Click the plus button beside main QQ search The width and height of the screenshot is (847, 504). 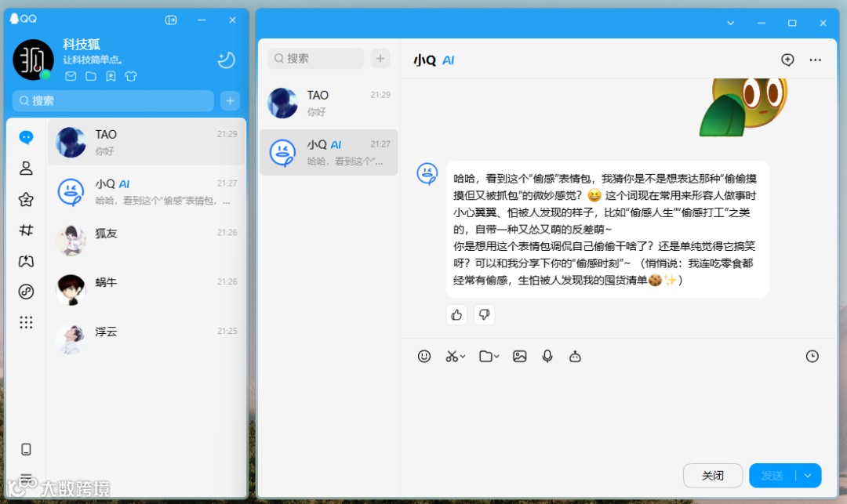click(230, 101)
